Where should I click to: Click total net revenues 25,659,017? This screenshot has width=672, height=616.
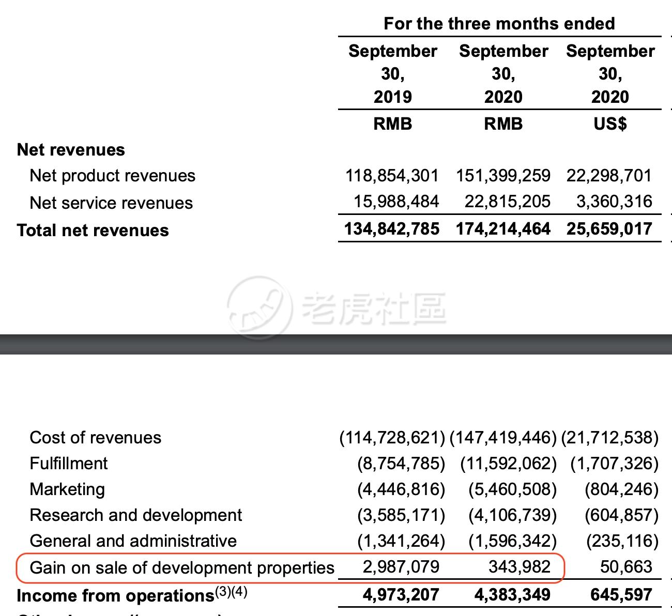[x=609, y=229]
